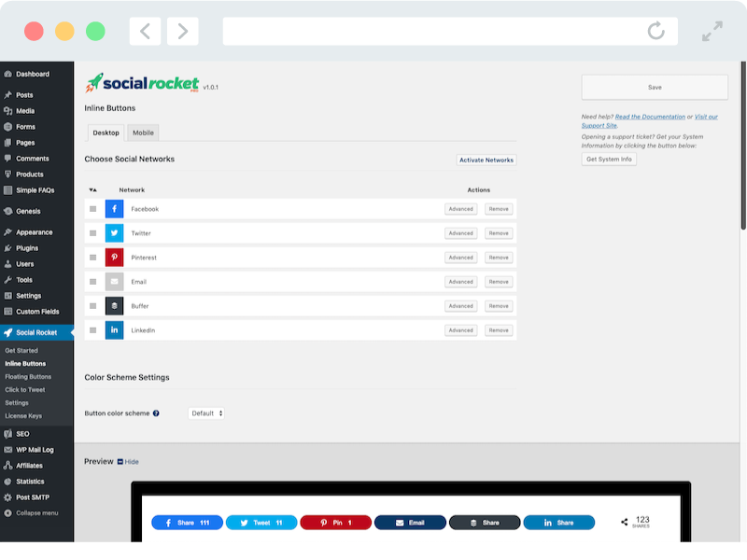Click the Social Rocket logo
The height and width of the screenshot is (560, 747).
(x=143, y=83)
